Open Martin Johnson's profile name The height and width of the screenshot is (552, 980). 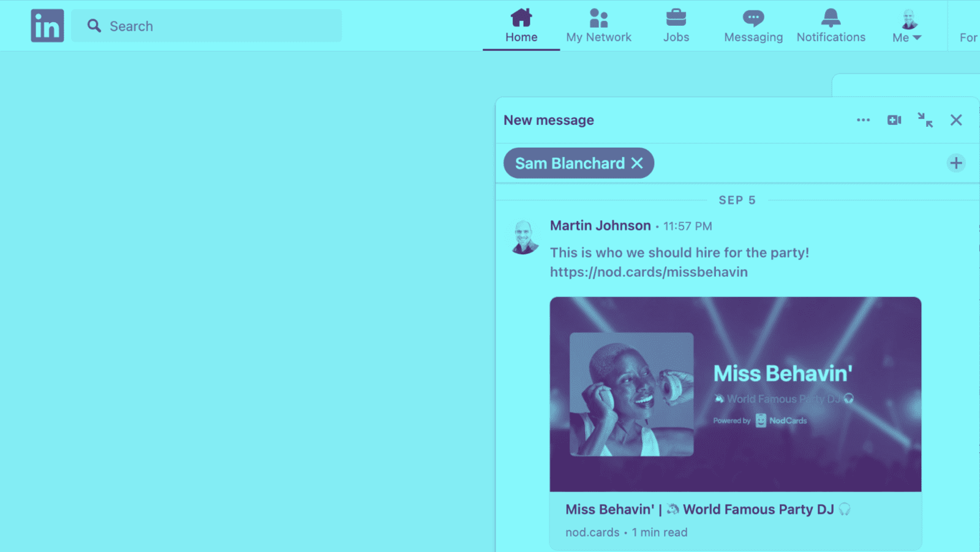600,225
